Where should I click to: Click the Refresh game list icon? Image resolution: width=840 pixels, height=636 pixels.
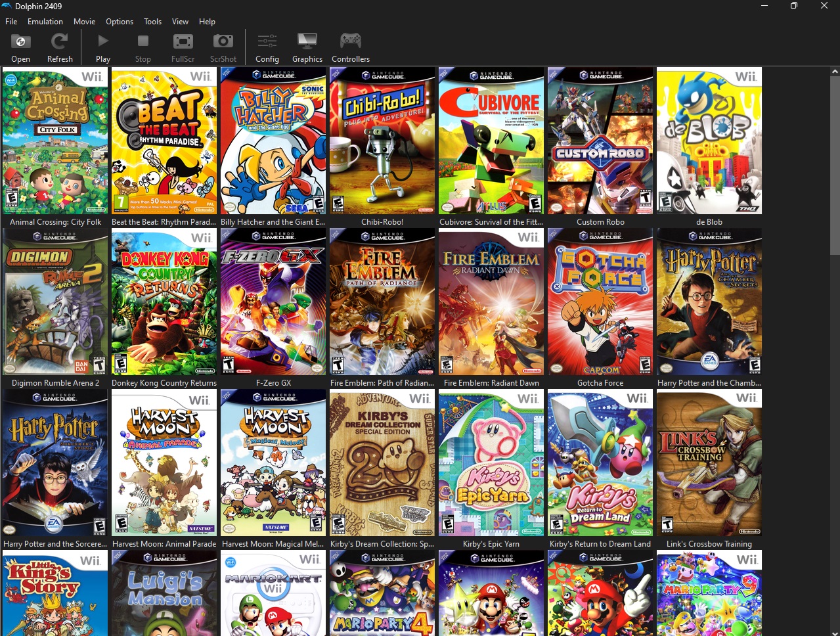tap(60, 42)
